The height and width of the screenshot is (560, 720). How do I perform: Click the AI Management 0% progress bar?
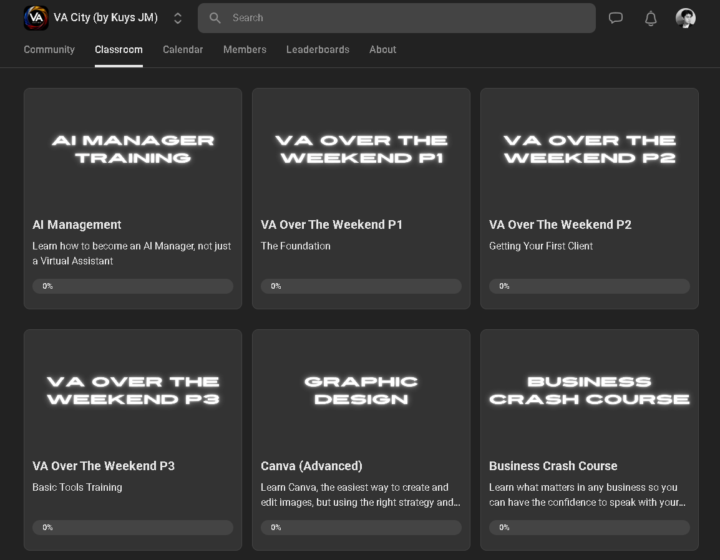click(133, 286)
